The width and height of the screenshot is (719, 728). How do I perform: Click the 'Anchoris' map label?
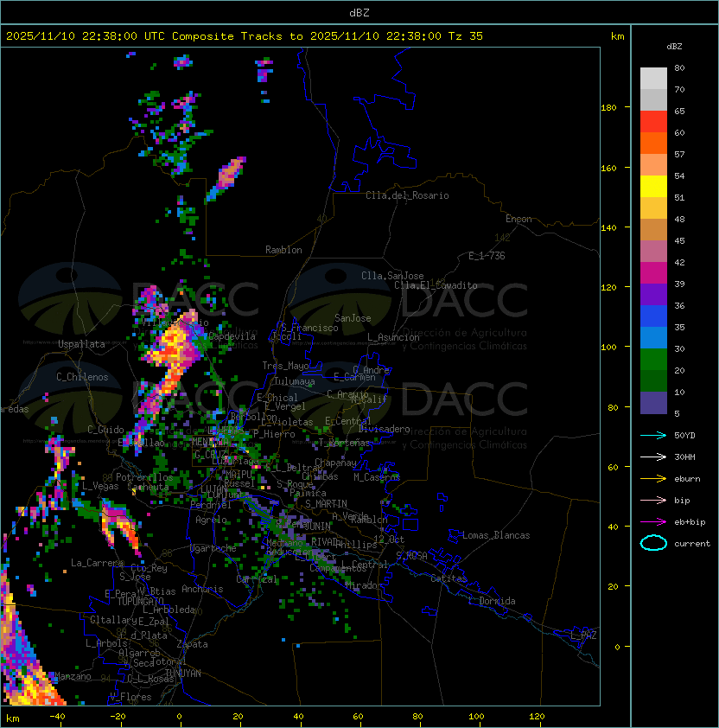point(202,589)
